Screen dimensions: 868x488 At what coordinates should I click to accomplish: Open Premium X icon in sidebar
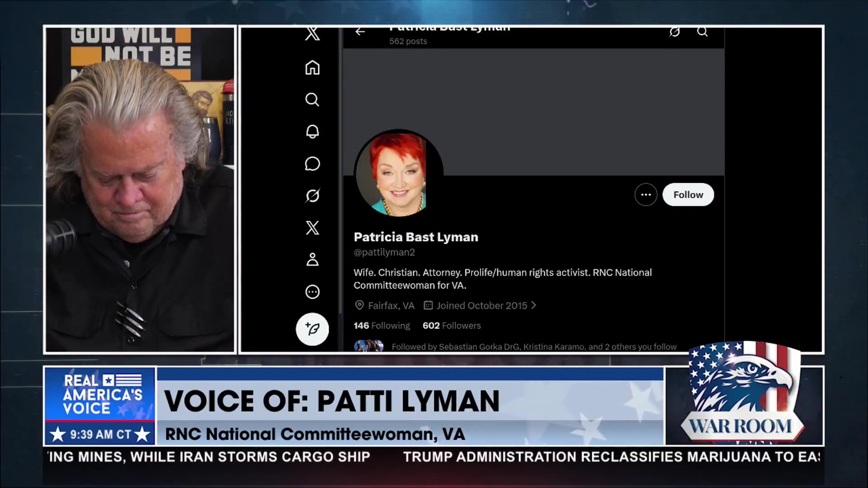(312, 228)
